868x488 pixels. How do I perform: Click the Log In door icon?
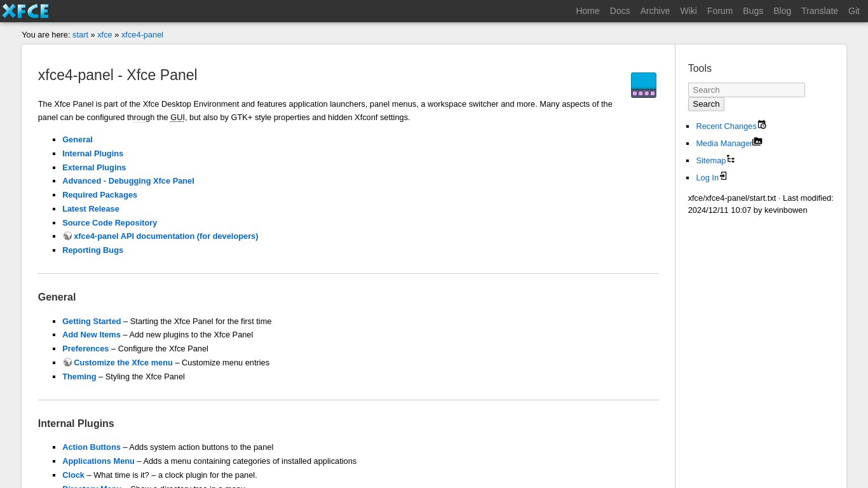[724, 176]
